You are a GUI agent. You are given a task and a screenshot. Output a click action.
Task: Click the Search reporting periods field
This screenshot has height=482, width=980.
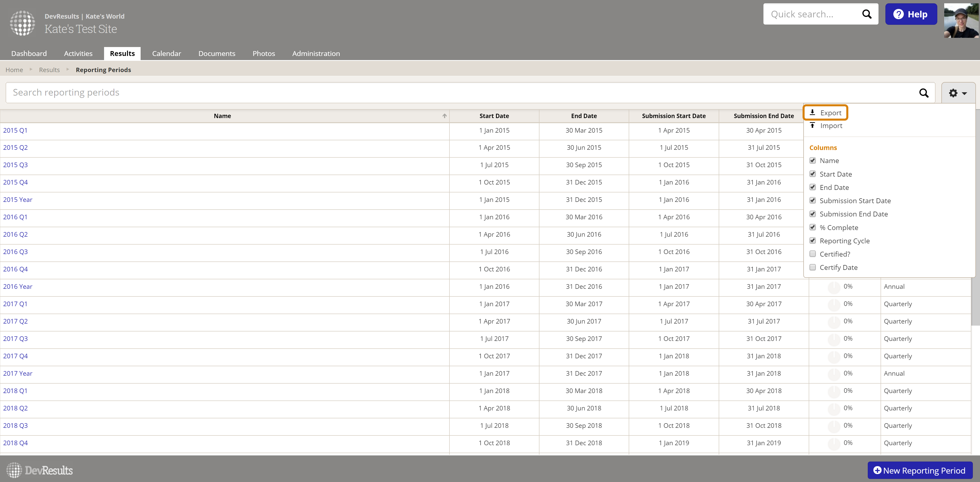click(x=457, y=93)
